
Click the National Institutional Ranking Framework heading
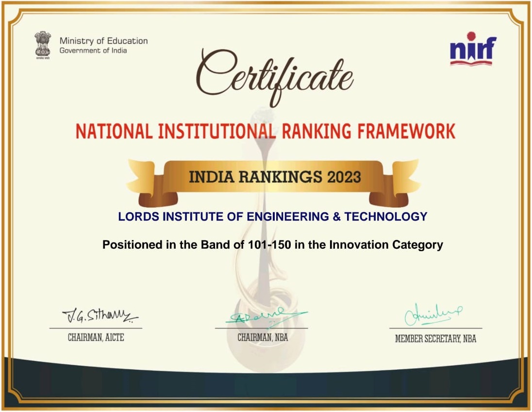(x=266, y=131)
